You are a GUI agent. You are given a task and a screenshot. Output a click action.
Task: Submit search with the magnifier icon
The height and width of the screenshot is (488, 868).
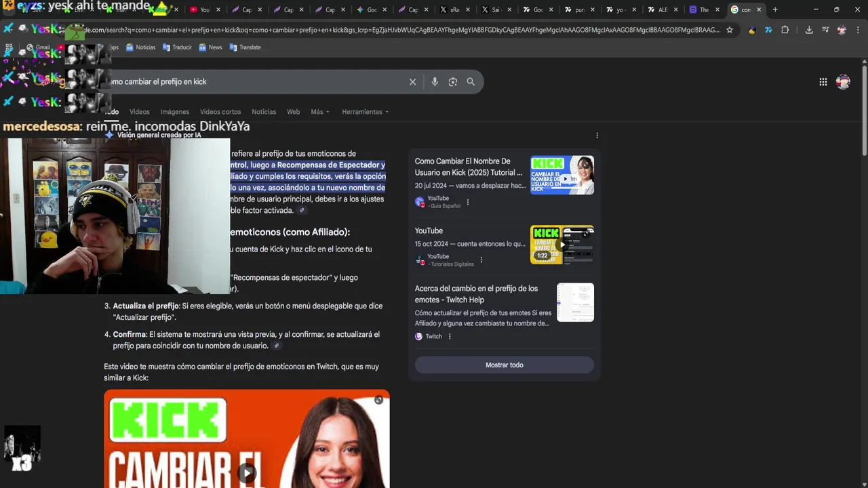click(471, 82)
